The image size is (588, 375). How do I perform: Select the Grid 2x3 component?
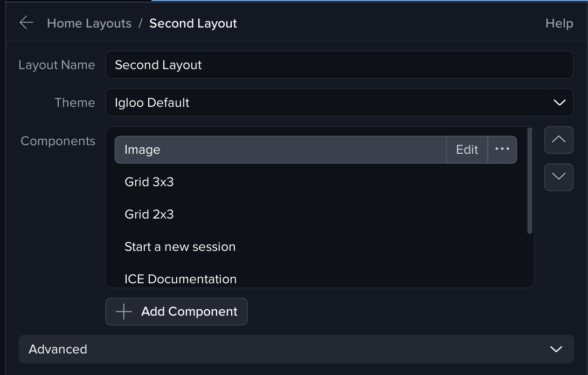click(149, 214)
